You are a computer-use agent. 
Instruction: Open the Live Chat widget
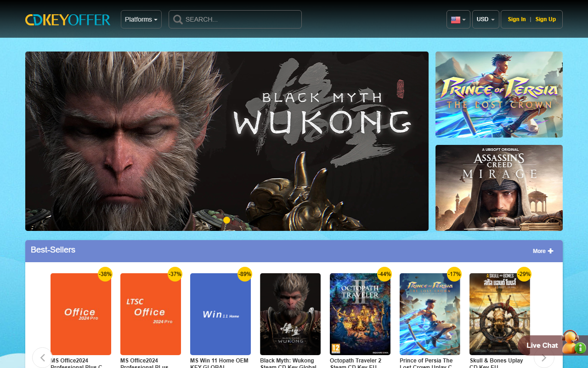(553, 345)
